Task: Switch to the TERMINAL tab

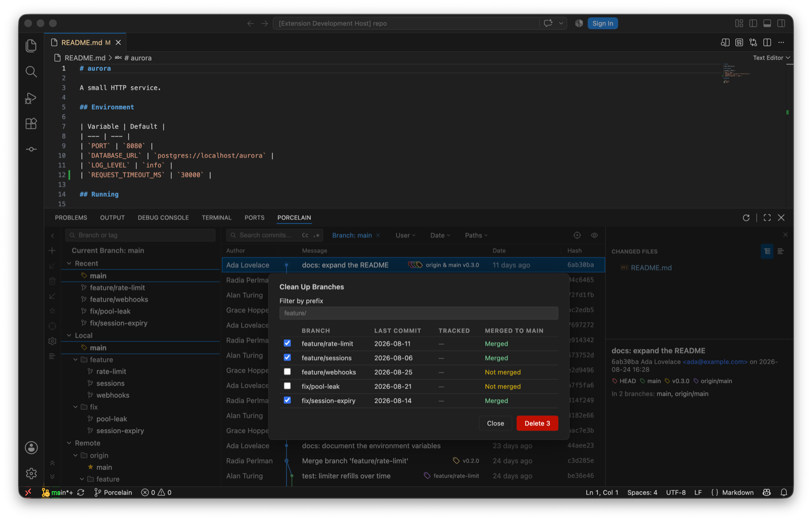Action: point(217,218)
